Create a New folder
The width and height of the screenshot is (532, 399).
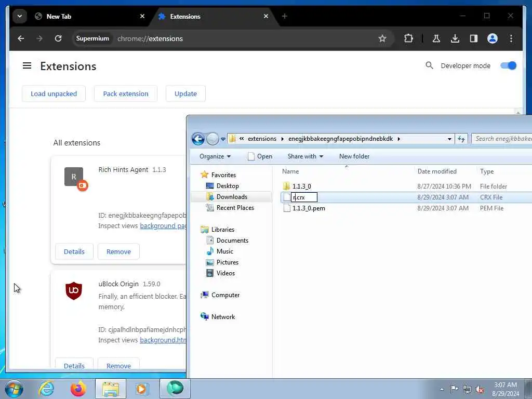coord(354,156)
